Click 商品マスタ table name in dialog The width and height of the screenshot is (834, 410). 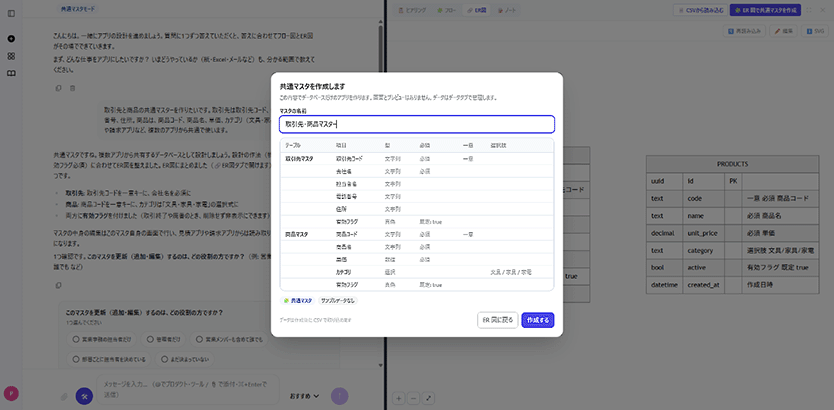click(297, 234)
